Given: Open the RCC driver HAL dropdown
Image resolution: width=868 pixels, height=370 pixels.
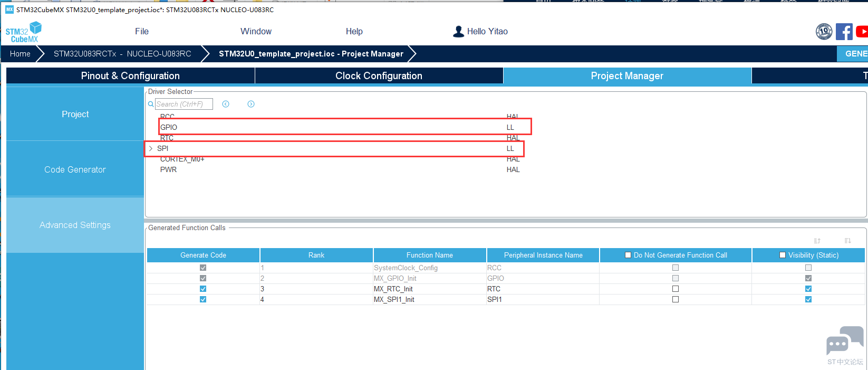Looking at the screenshot, I should point(513,117).
